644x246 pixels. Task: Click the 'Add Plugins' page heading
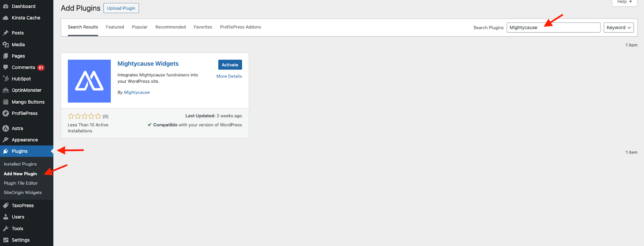click(x=80, y=8)
